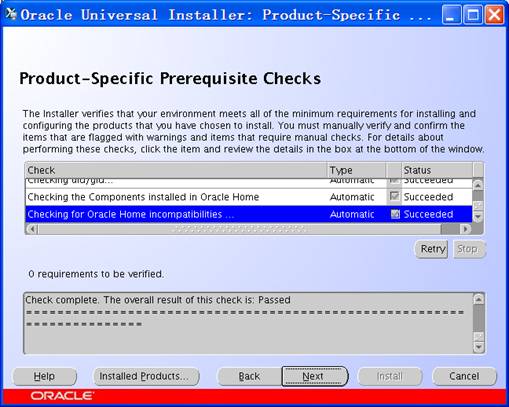Click the checks table scroll up arrow
Image resolution: width=509 pixels, height=407 pixels.
478,184
